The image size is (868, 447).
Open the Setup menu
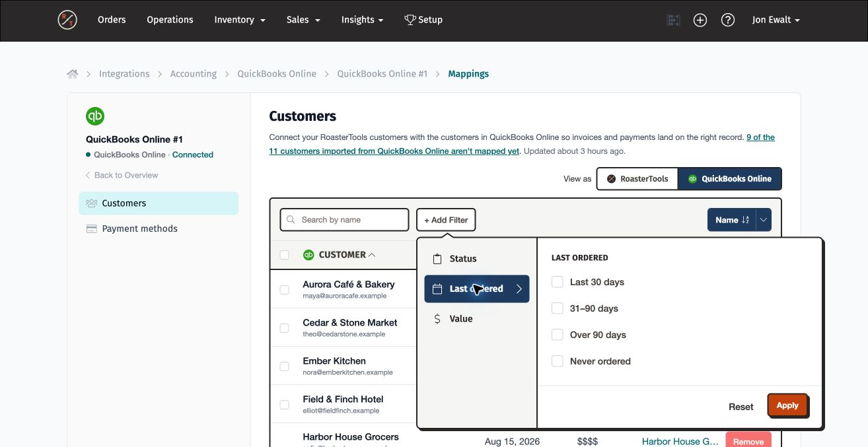[423, 20]
